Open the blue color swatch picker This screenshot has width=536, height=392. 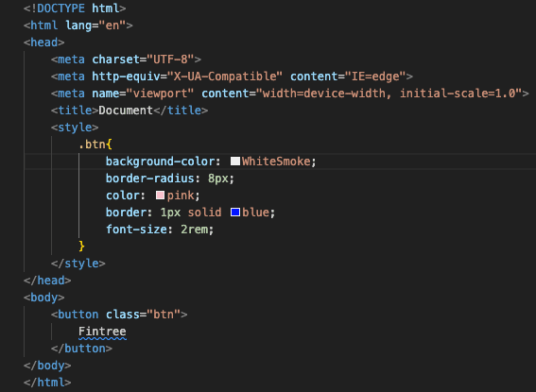pyautogui.click(x=235, y=213)
